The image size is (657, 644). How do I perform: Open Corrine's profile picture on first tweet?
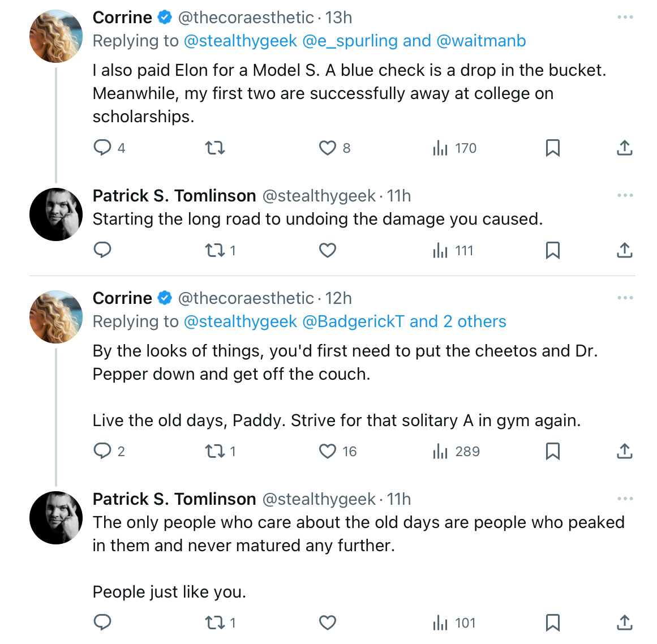55,36
